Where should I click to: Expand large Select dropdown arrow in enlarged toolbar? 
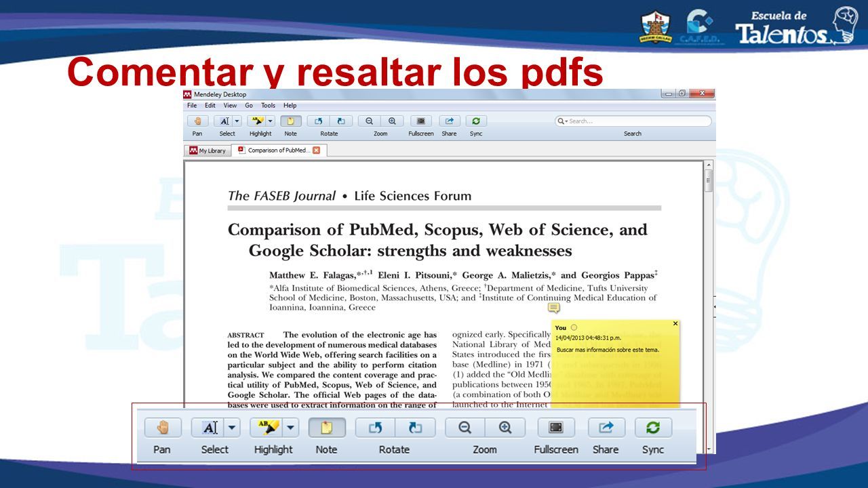[x=233, y=428]
